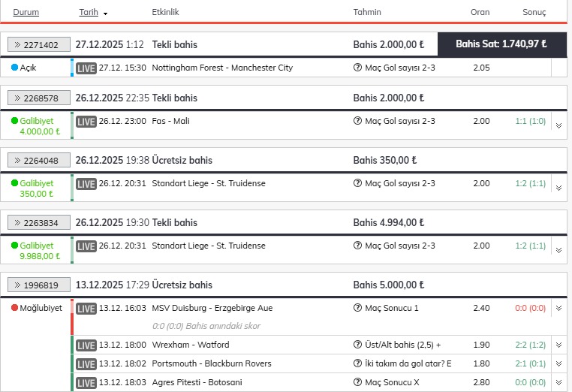Click help icon next to Maç Sonucu 1
The height and width of the screenshot is (392, 572).
click(357, 308)
